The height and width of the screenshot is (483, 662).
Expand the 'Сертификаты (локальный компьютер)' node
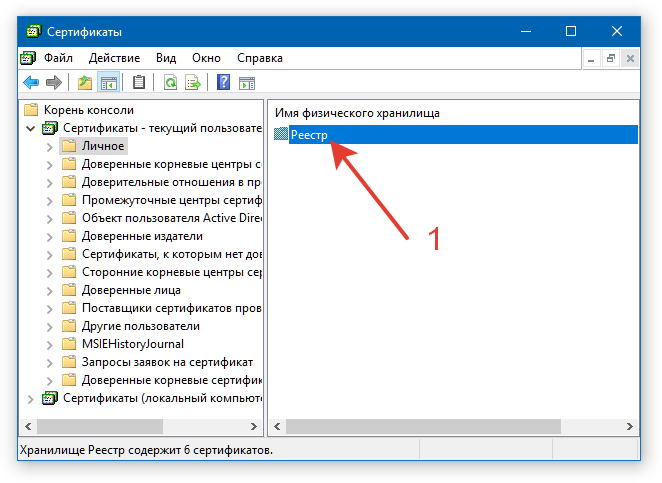point(31,398)
